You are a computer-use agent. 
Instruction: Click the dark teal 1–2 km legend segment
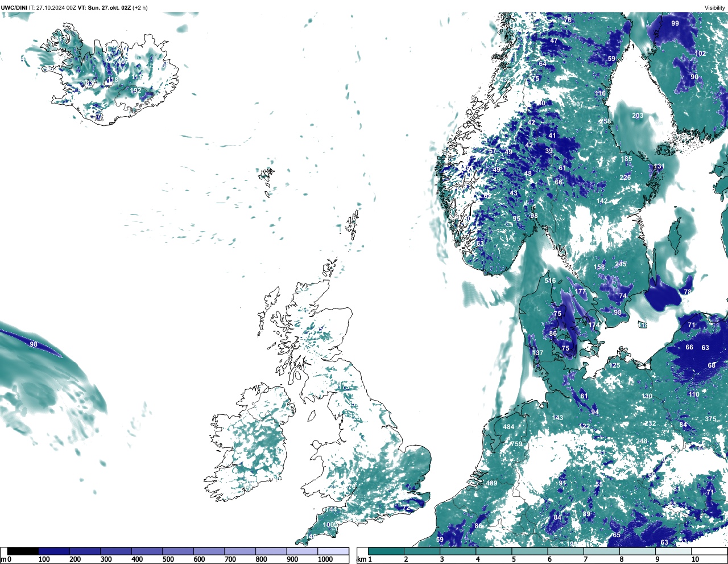coord(386,551)
